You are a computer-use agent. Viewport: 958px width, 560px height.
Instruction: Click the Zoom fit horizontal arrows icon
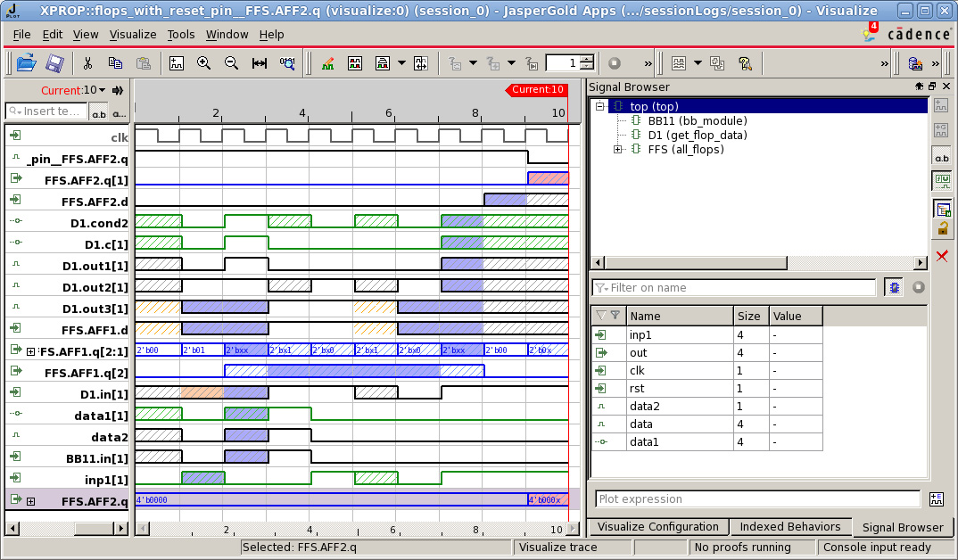point(259,63)
